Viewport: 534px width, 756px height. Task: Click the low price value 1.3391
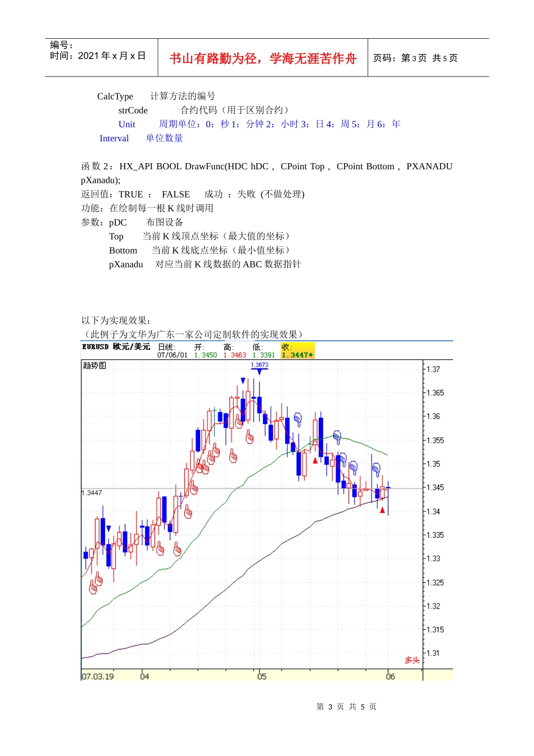point(264,355)
